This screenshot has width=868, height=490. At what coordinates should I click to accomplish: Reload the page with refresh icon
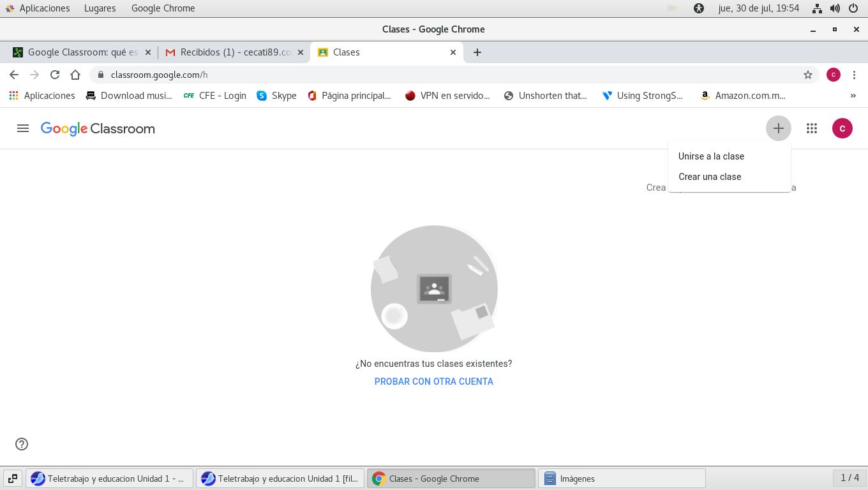tap(55, 75)
